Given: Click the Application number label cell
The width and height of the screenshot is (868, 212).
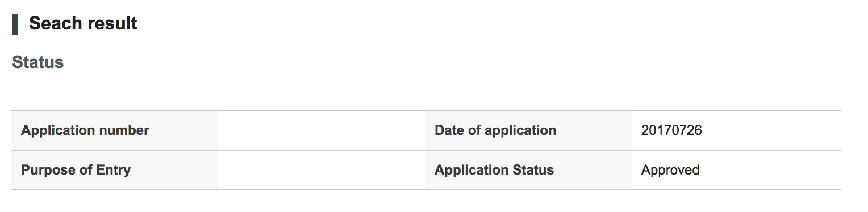Looking at the screenshot, I should pos(115,130).
